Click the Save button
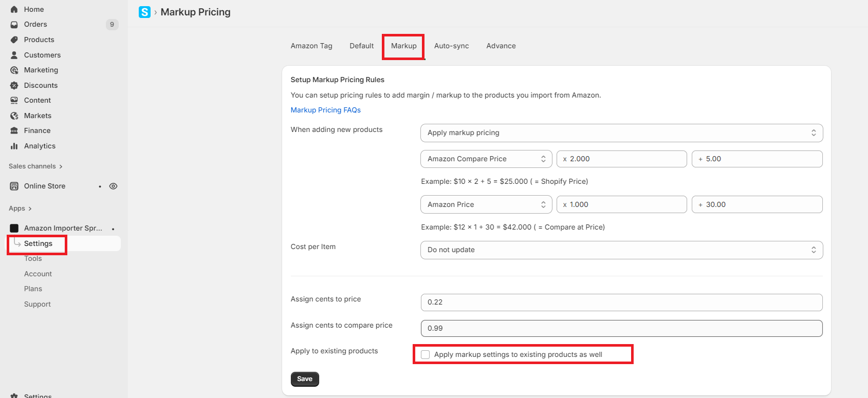Image resolution: width=868 pixels, height=398 pixels. coord(305,379)
